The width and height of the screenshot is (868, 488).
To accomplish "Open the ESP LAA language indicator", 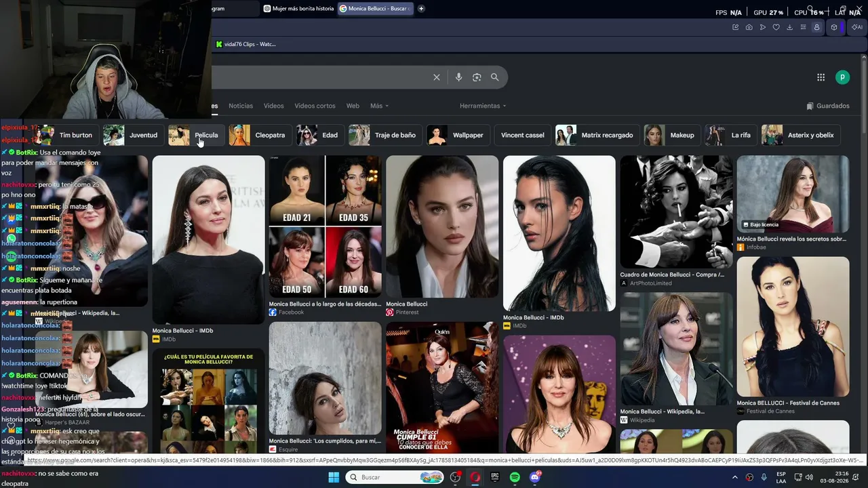I will 781,477.
